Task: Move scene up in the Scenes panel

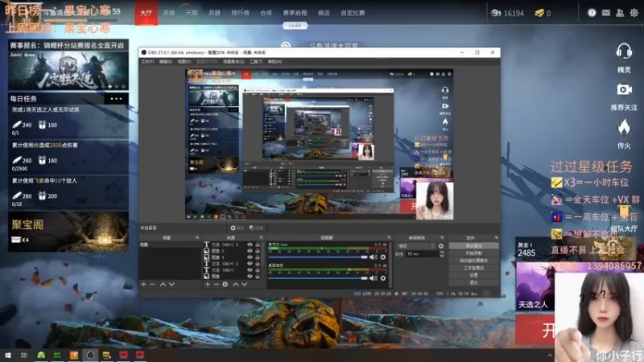Action: pos(163,284)
